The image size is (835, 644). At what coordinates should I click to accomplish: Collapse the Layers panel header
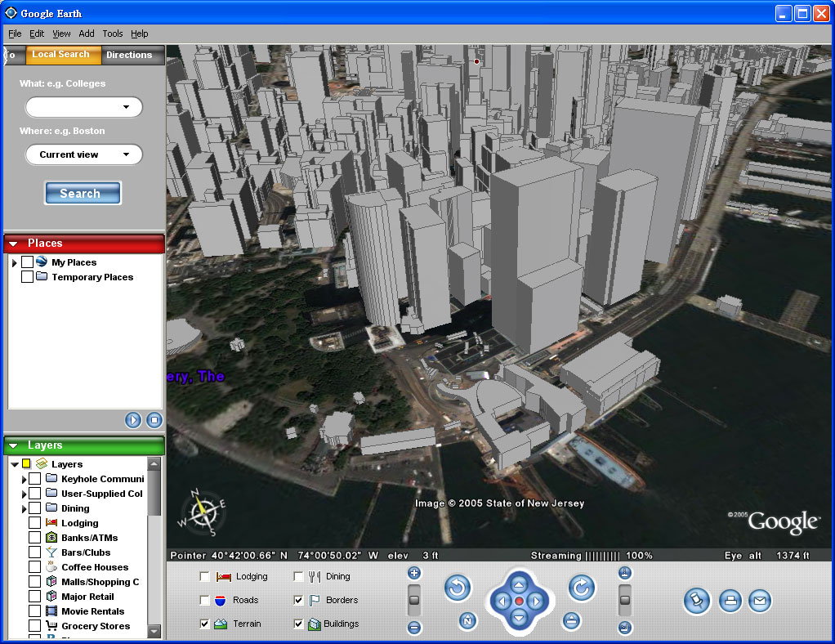(13, 445)
